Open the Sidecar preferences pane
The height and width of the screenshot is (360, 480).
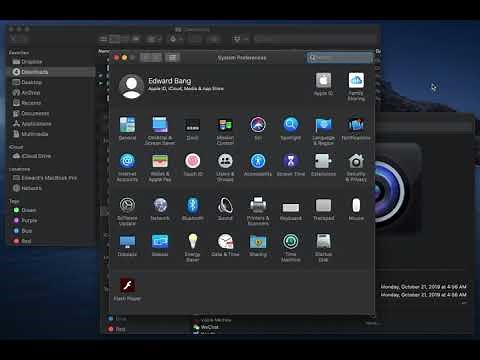coord(160,245)
